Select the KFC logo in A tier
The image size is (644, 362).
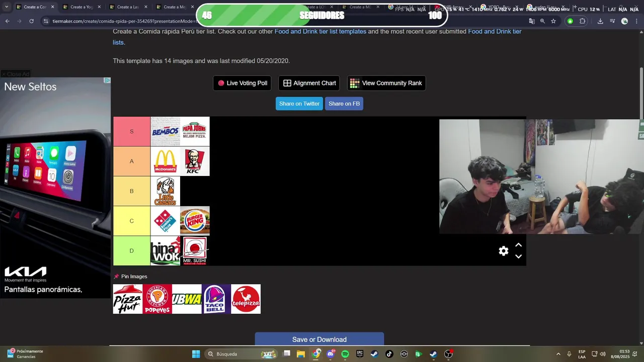click(195, 161)
